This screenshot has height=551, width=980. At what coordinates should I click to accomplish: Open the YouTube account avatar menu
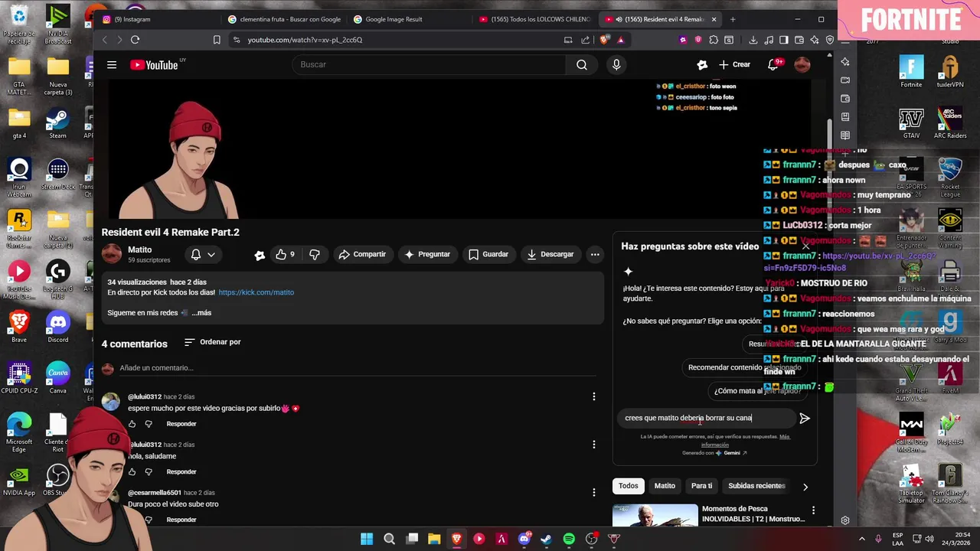802,65
